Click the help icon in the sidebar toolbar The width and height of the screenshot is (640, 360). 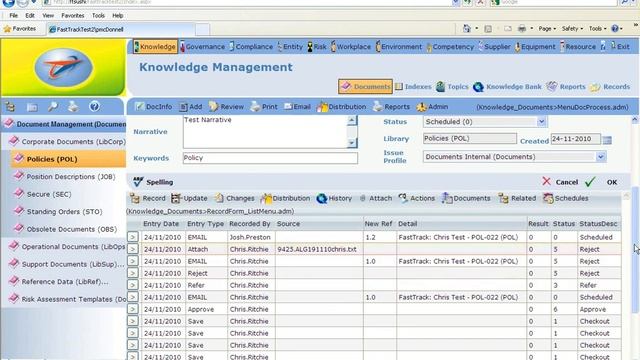tap(94, 107)
